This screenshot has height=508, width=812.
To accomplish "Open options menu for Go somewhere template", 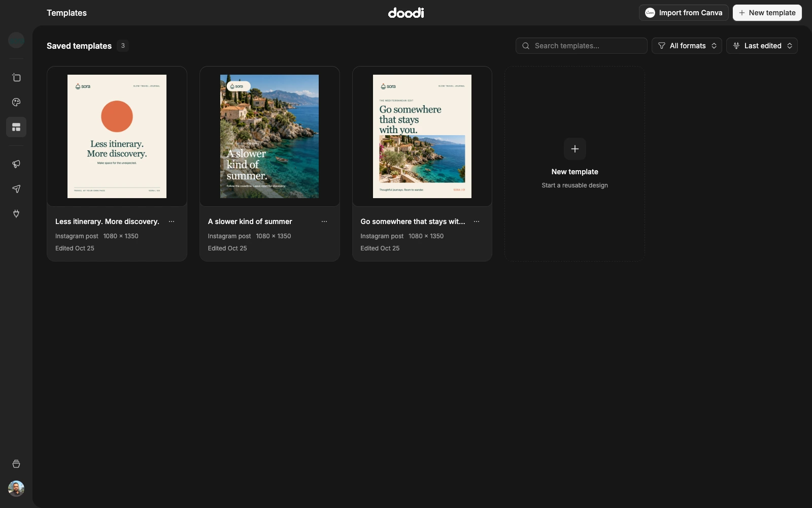I will (477, 221).
